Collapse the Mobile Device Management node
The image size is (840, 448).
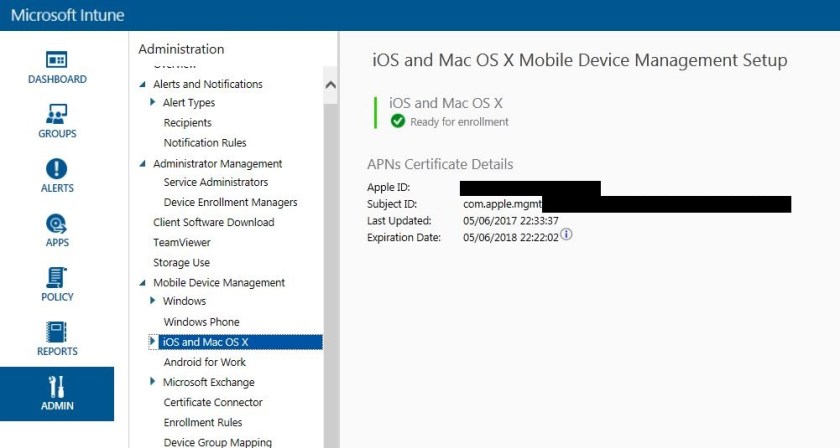pyautogui.click(x=142, y=283)
